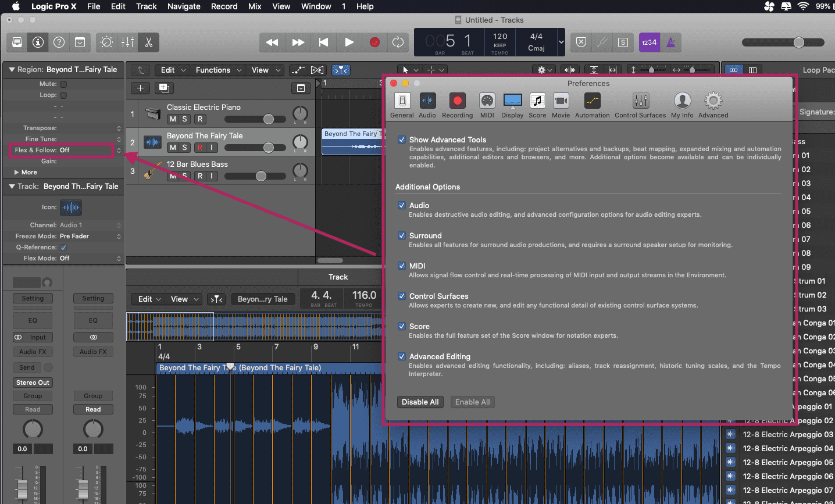Click the duplicate track button
The height and width of the screenshot is (504, 835).
click(x=164, y=88)
